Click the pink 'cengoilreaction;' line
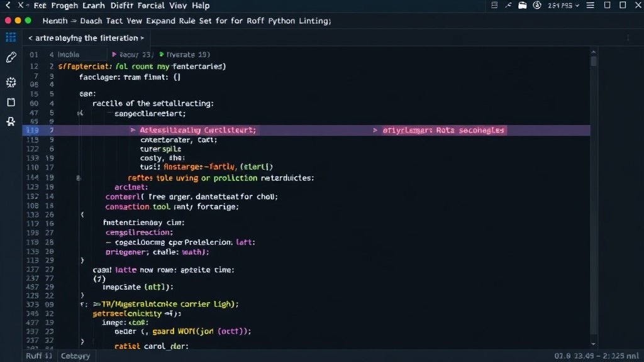The width and height of the screenshot is (644, 362). pyautogui.click(x=139, y=233)
